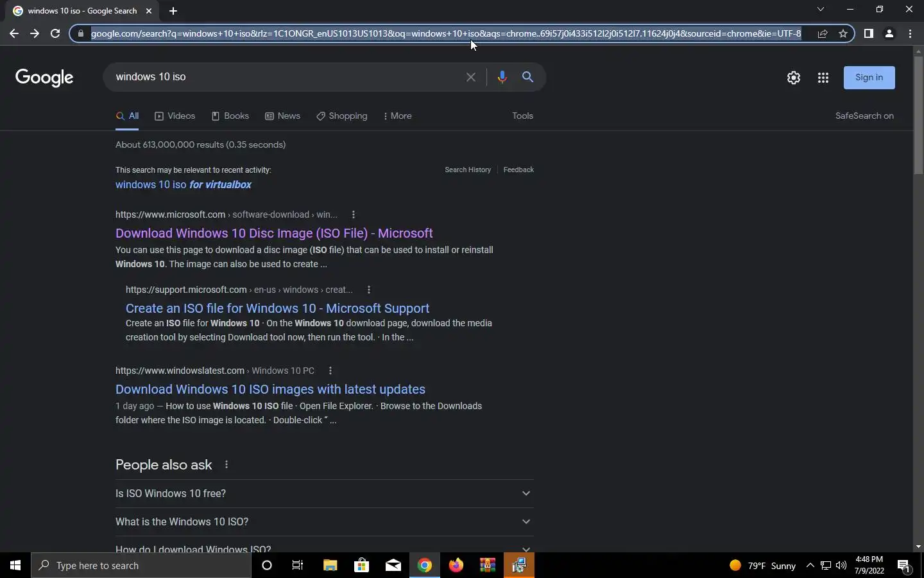Viewport: 924px width, 578px height.
Task: Switch to the News results tab
Action: point(283,116)
